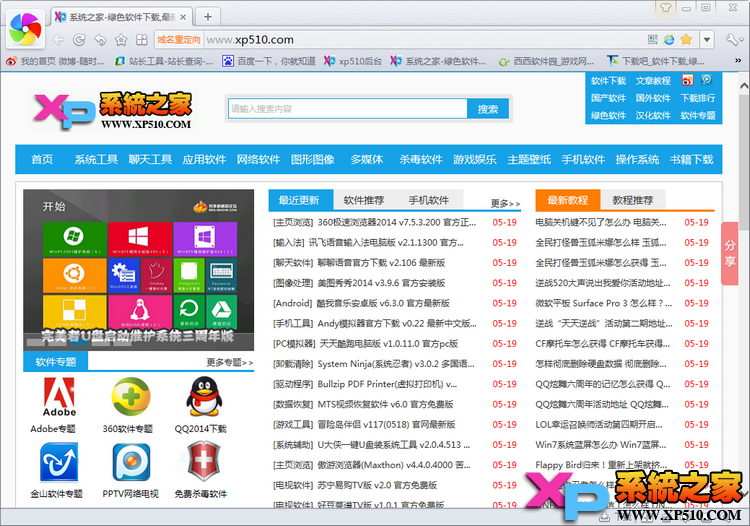Click the 更多专题>> link
750x526 pixels.
click(230, 362)
